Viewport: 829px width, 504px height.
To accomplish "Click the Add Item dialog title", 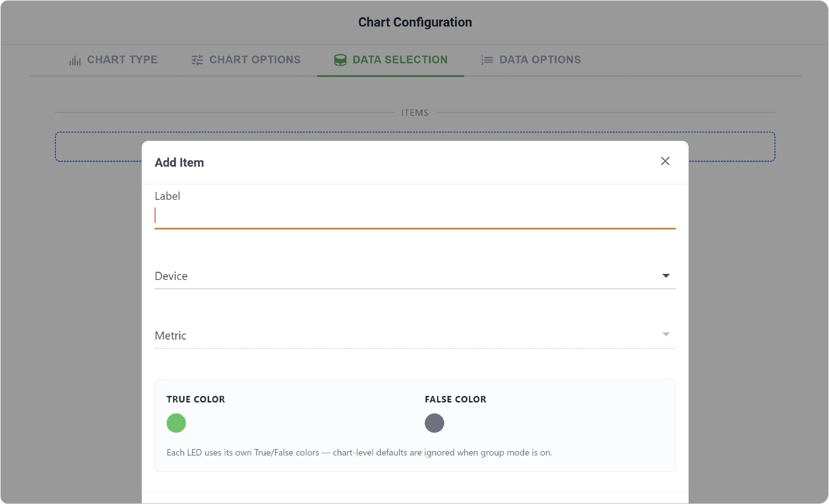I will pyautogui.click(x=179, y=163).
